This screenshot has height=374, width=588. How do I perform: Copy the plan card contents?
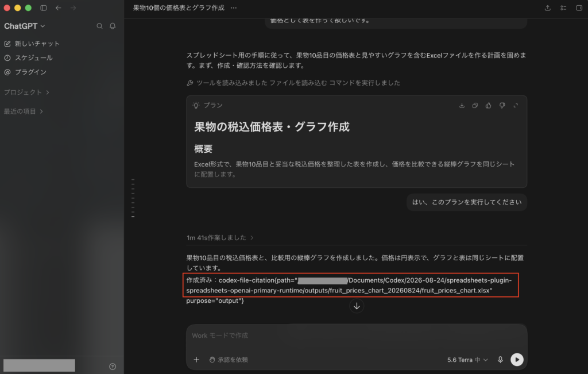tap(475, 105)
